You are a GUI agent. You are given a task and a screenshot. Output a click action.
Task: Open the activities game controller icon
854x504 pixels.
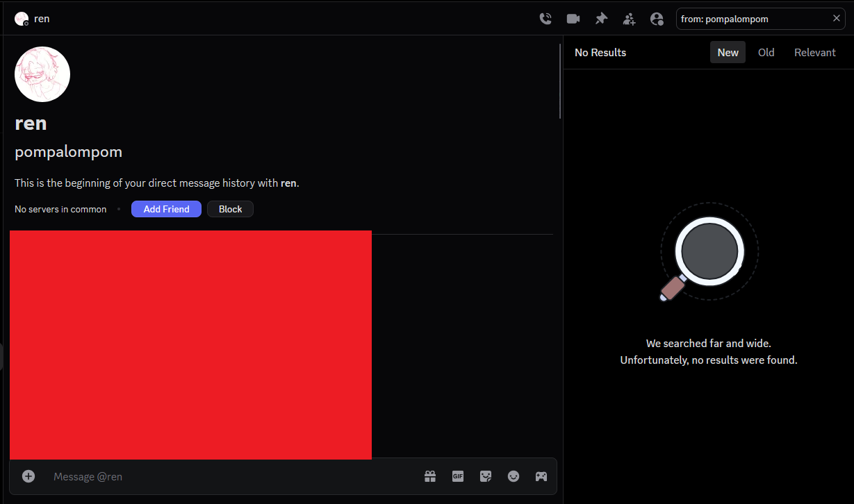[541, 476]
